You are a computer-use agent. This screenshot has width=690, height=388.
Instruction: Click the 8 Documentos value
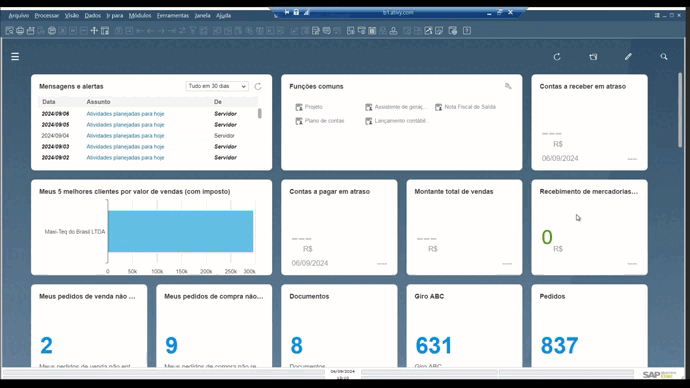point(296,345)
